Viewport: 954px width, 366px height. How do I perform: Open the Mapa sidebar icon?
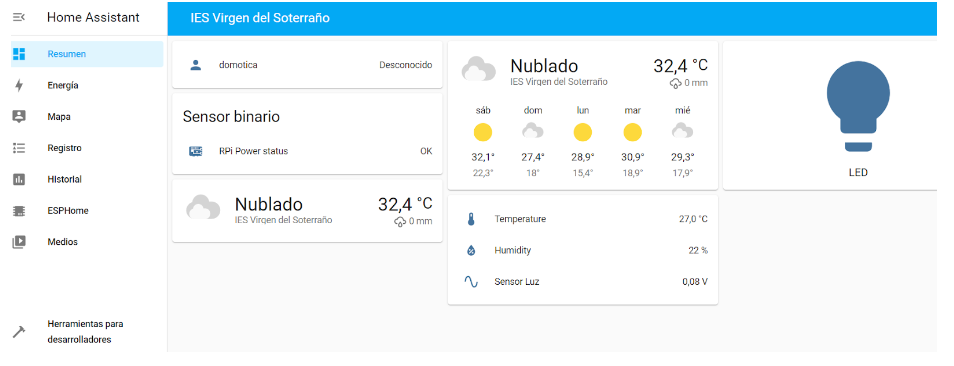19,117
